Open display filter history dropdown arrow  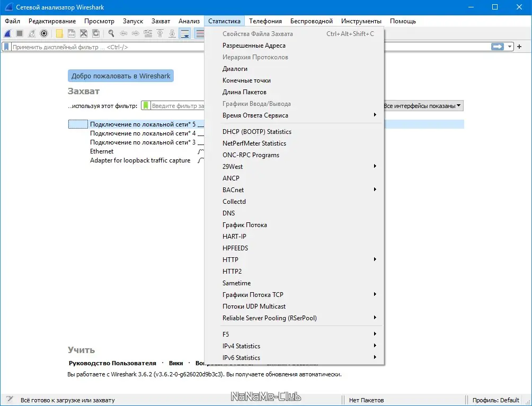tap(509, 47)
